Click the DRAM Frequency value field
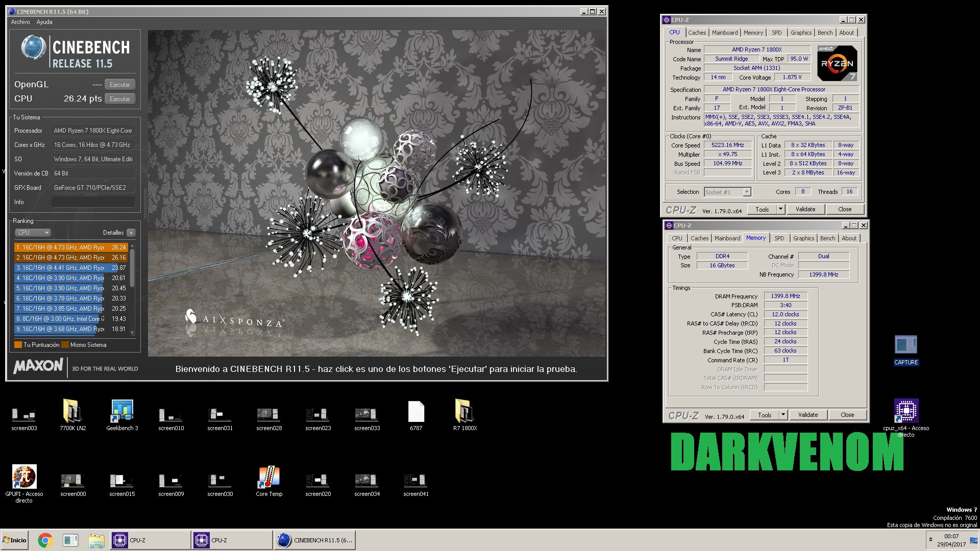Image resolution: width=980 pixels, height=551 pixels. [786, 296]
